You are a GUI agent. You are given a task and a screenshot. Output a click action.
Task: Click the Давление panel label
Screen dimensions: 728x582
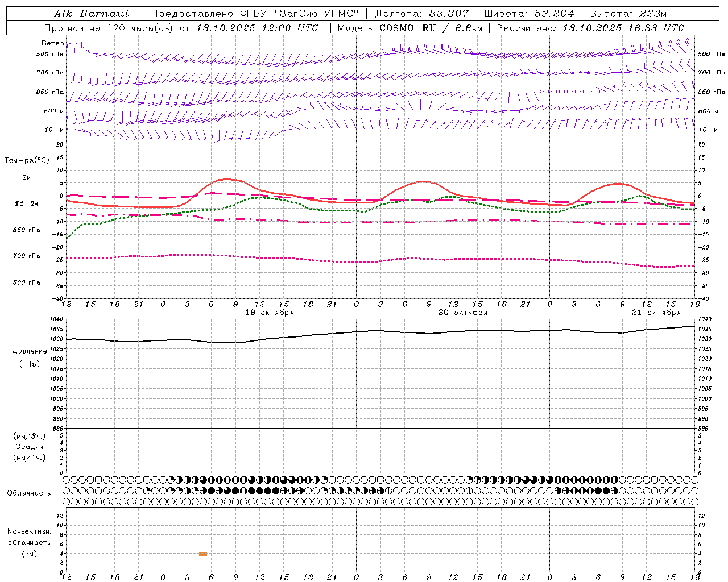(30, 351)
